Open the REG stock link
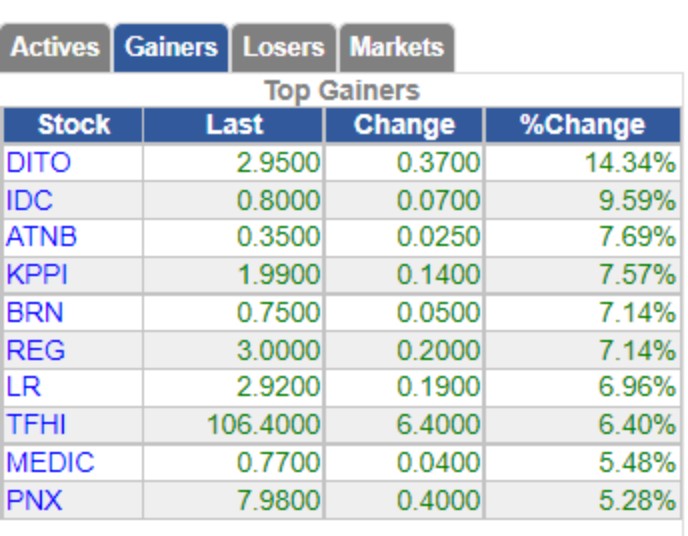The image size is (688, 536). coord(36,350)
